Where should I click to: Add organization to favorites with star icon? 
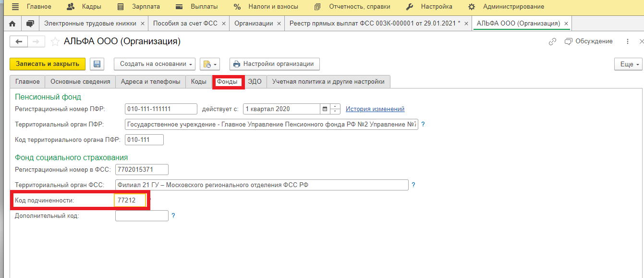point(56,42)
